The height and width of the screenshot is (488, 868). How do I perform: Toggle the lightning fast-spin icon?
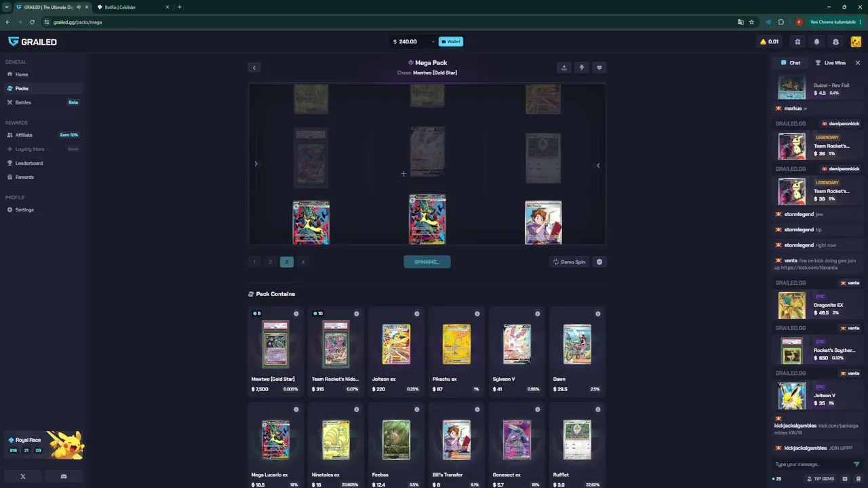click(x=581, y=68)
